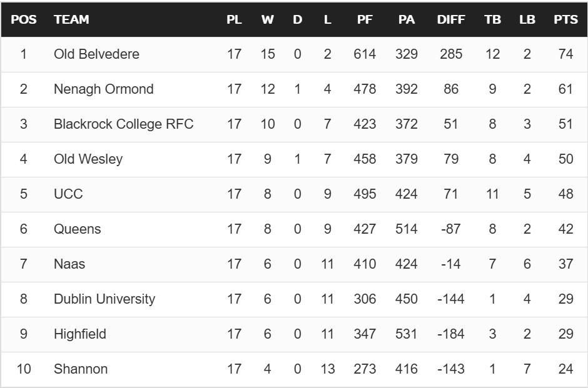The width and height of the screenshot is (588, 388).
Task: Click the PA column header
Action: point(407,19)
